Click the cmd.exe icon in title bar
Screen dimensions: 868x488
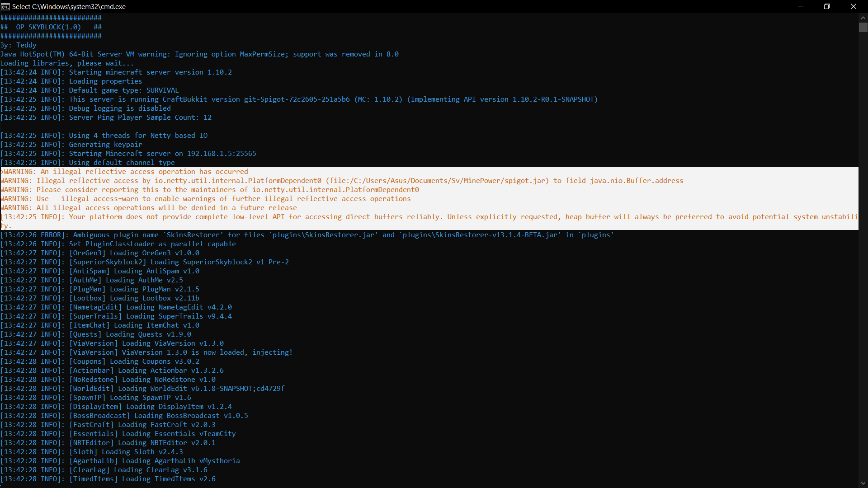click(5, 6)
